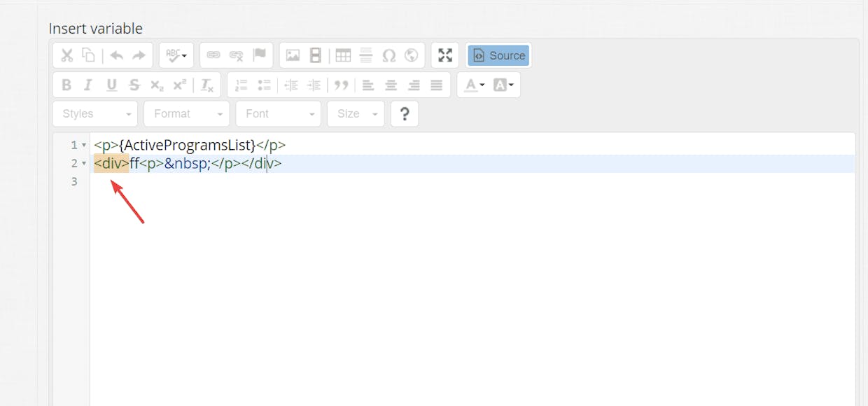Insert an anchor flag
This screenshot has height=406, width=868.
[259, 55]
